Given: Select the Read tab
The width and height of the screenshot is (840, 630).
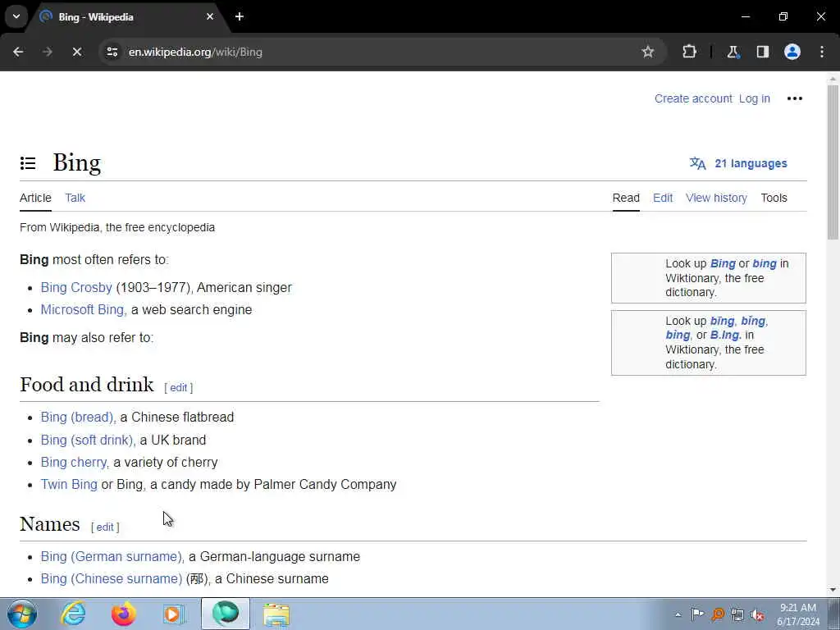Looking at the screenshot, I should (626, 198).
